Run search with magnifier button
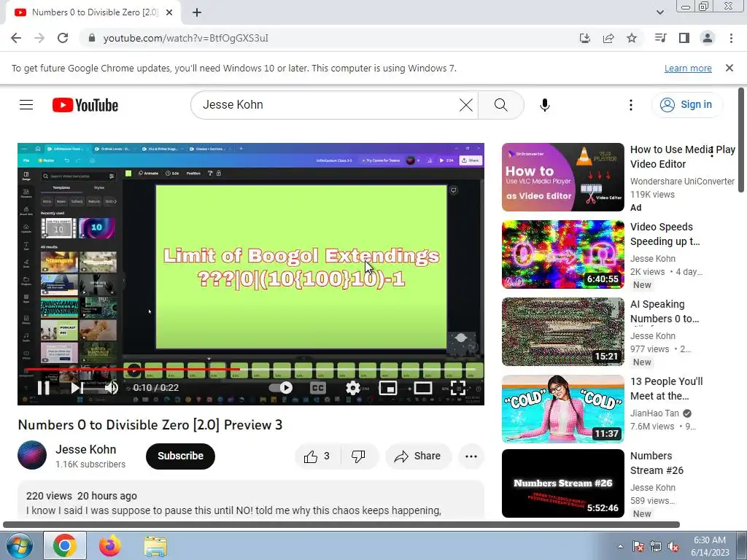The image size is (747, 560). [x=500, y=105]
